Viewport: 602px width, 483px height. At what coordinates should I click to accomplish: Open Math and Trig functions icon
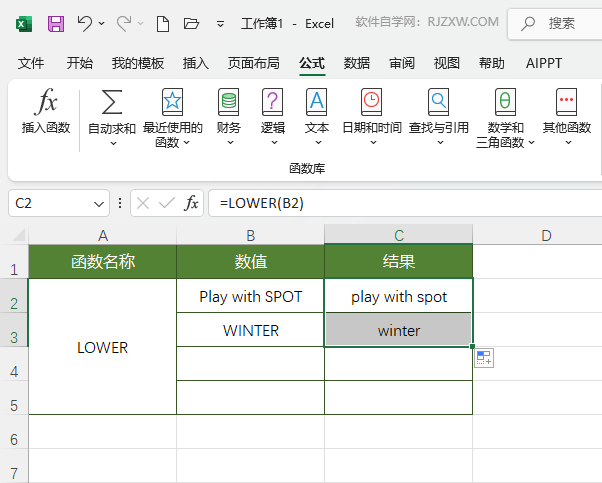coord(505,102)
